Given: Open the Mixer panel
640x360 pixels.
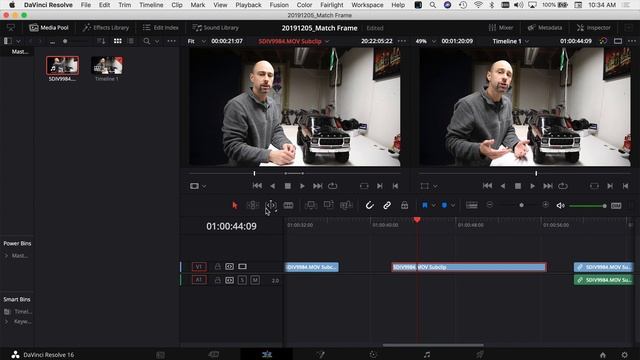Looking at the screenshot, I should point(501,28).
